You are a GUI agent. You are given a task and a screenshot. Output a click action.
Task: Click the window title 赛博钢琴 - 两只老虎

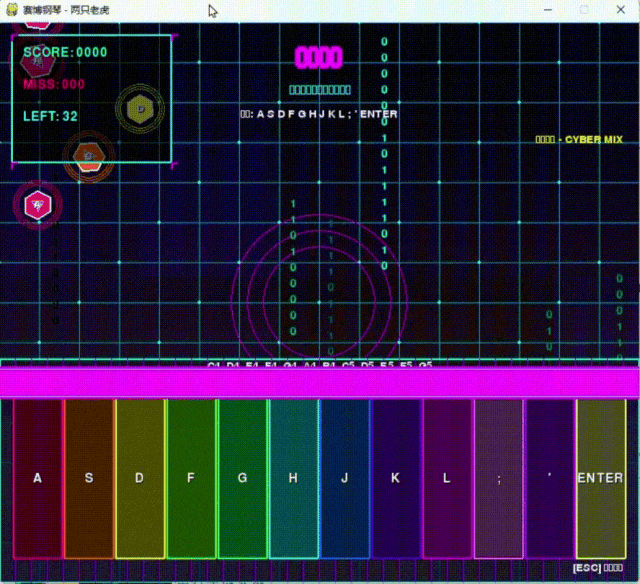pos(66,10)
